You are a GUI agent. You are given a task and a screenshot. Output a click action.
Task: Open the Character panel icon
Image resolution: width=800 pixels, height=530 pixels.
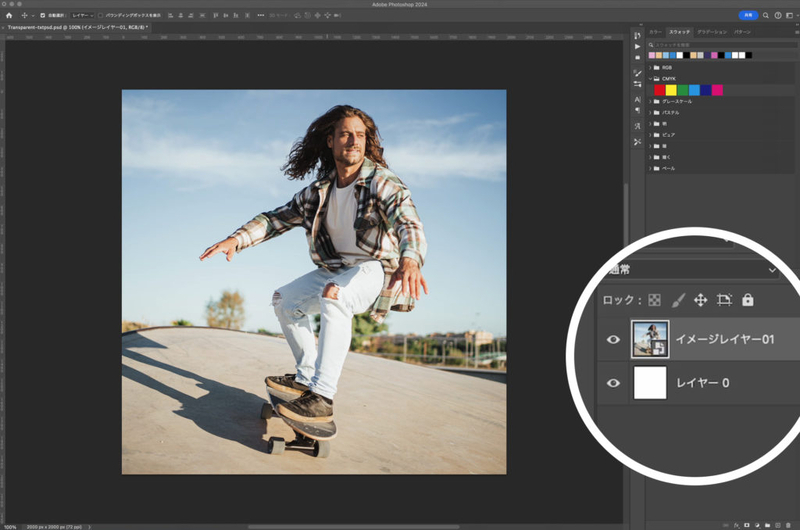tap(637, 99)
